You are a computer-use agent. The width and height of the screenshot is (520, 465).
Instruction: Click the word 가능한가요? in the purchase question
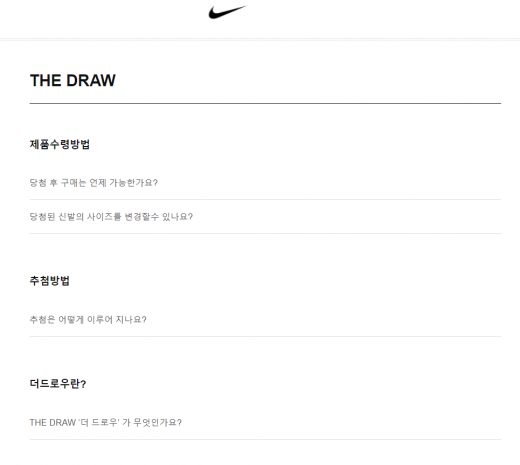tap(134, 183)
